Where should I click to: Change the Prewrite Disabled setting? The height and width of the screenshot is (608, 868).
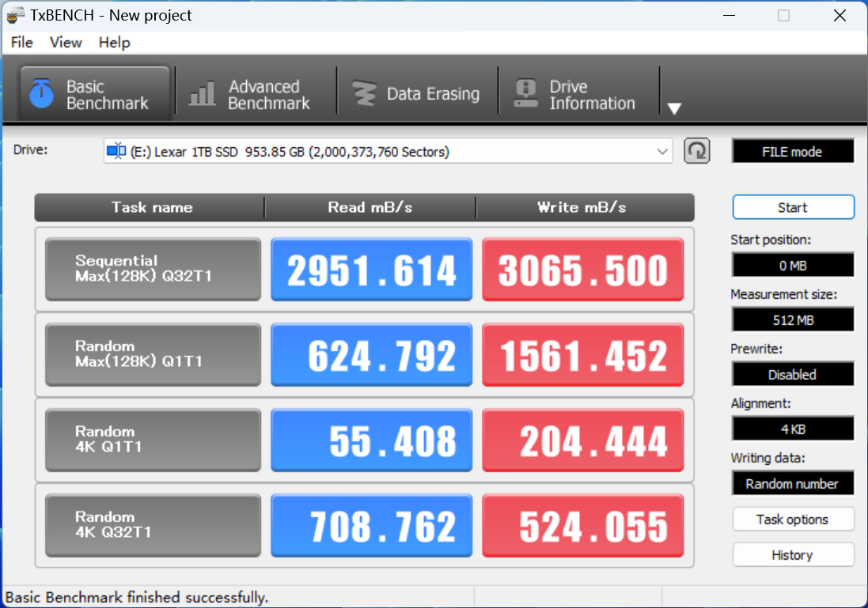(x=793, y=375)
